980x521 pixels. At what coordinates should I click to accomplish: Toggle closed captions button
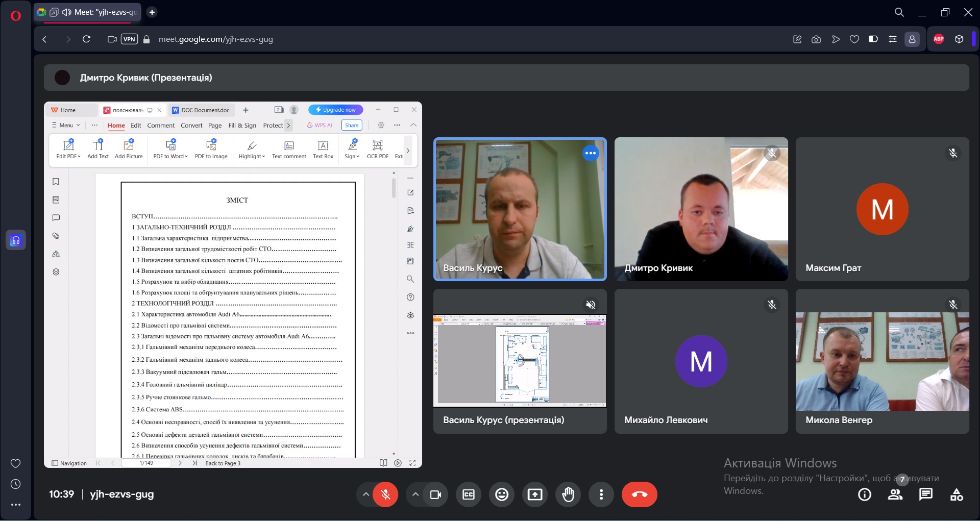point(469,494)
